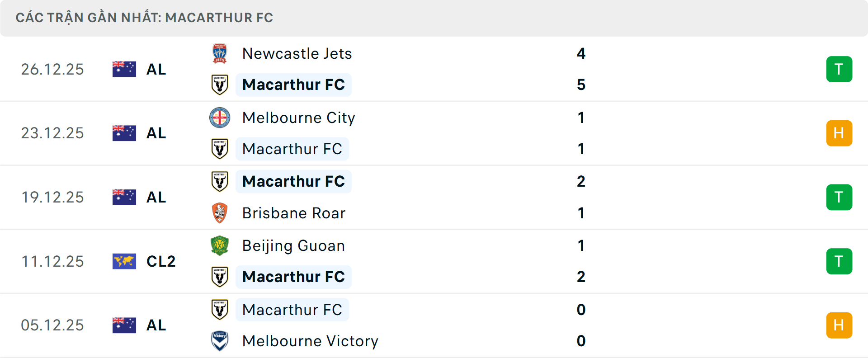Viewport: 868px width, 358px height.
Task: Open the Newcastle Jets team link
Action: [x=297, y=53]
